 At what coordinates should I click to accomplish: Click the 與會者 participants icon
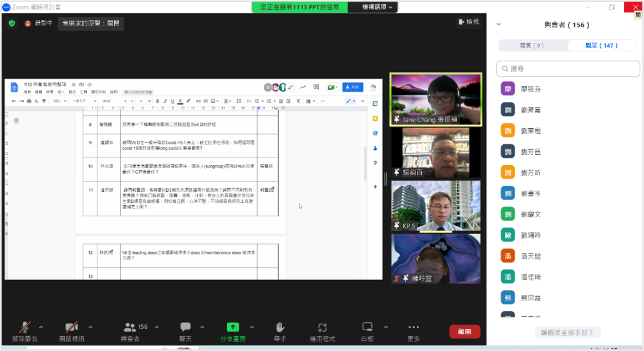[x=130, y=331]
